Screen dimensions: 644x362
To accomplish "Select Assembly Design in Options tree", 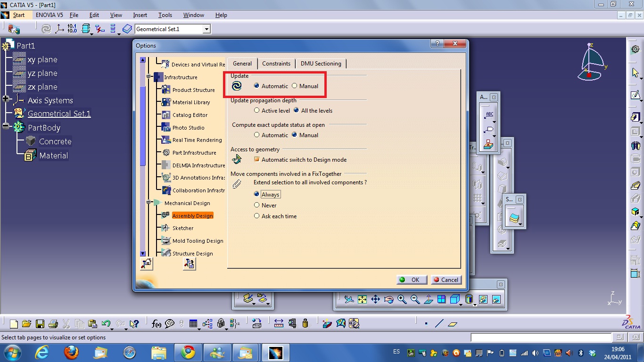I will tap(193, 215).
